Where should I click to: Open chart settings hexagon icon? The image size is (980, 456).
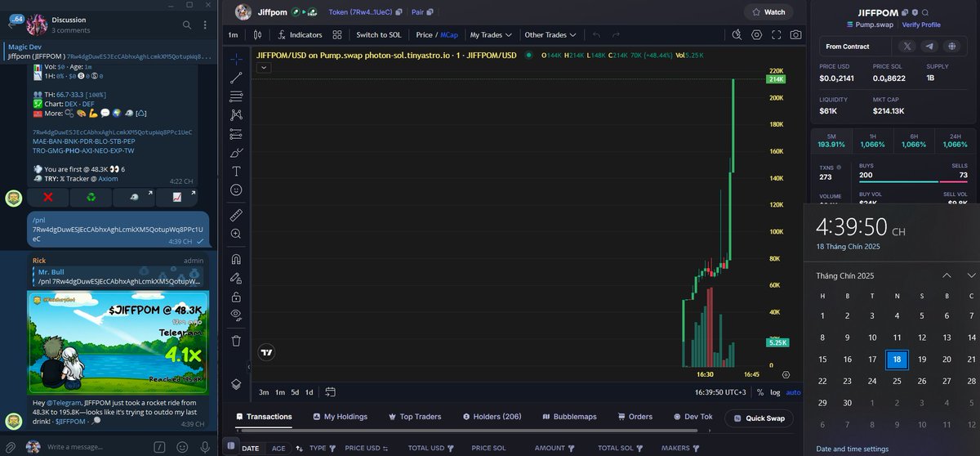(757, 35)
